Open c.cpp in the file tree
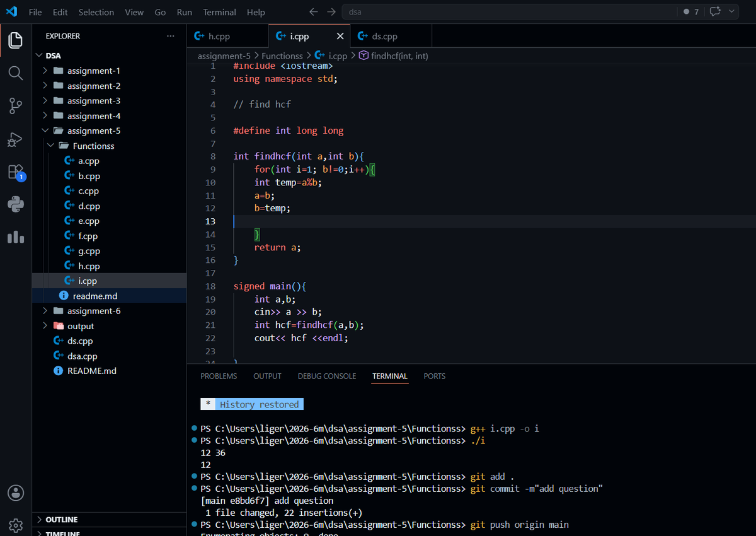The image size is (756, 536). tap(109, 191)
